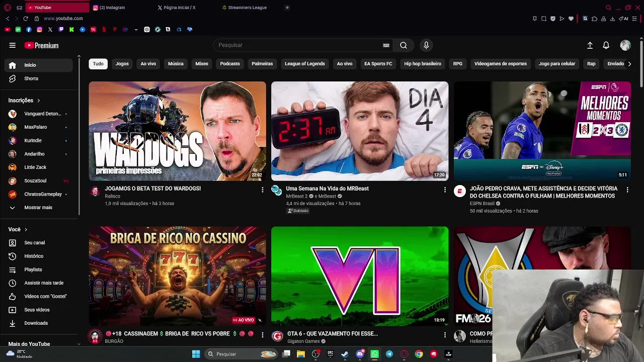Go to Início in the sidebar

(38, 65)
